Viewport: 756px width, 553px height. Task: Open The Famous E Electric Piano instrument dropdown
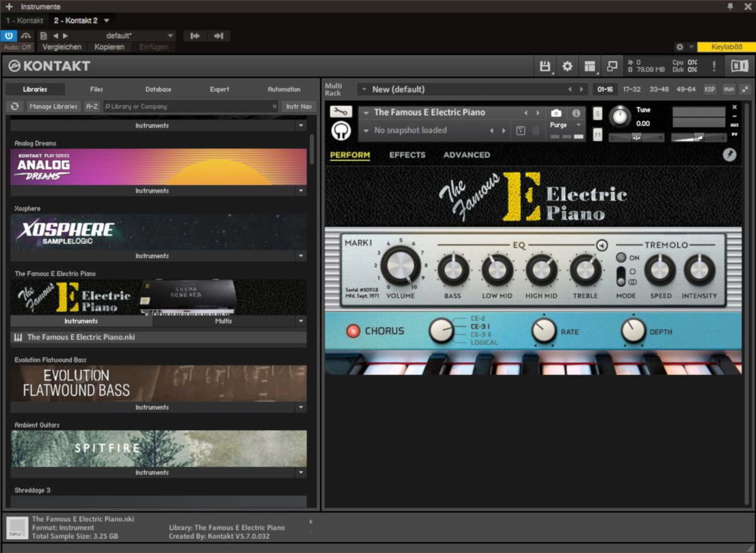[366, 113]
